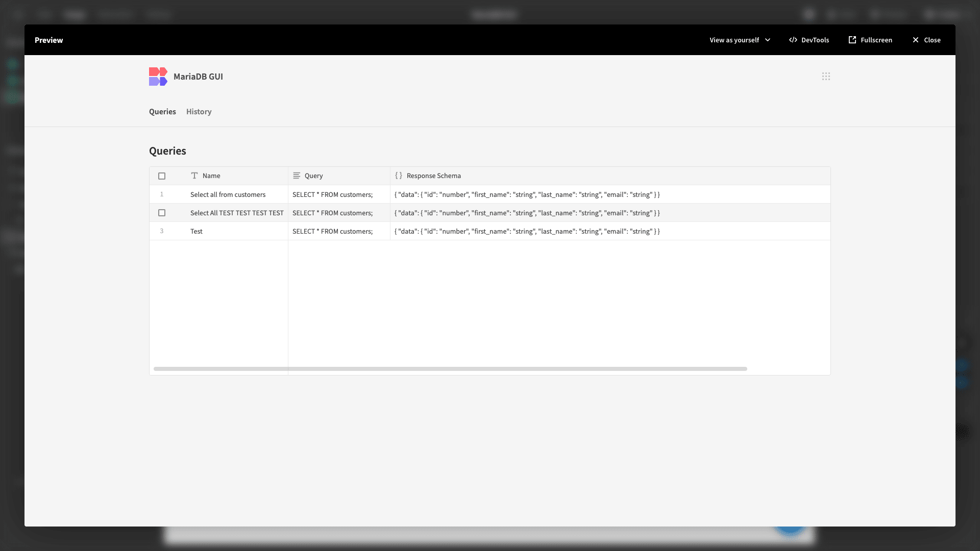Check the Select All TEST row checkbox
This screenshot has width=980, height=551.
[162, 213]
